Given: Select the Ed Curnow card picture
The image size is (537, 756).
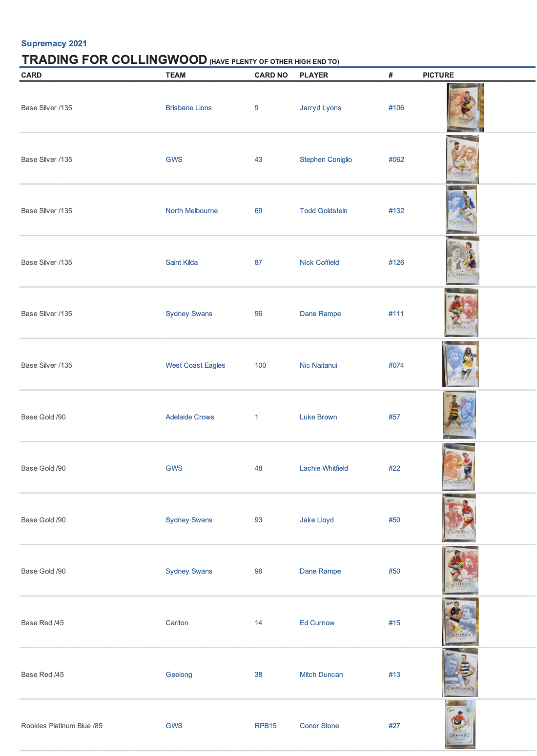Looking at the screenshot, I should pyautogui.click(x=460, y=622).
